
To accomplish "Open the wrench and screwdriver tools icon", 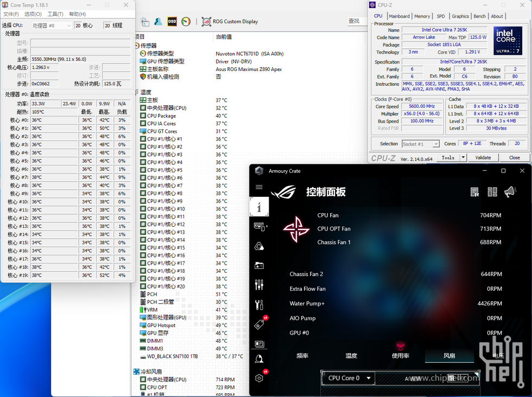I will [x=259, y=305].
